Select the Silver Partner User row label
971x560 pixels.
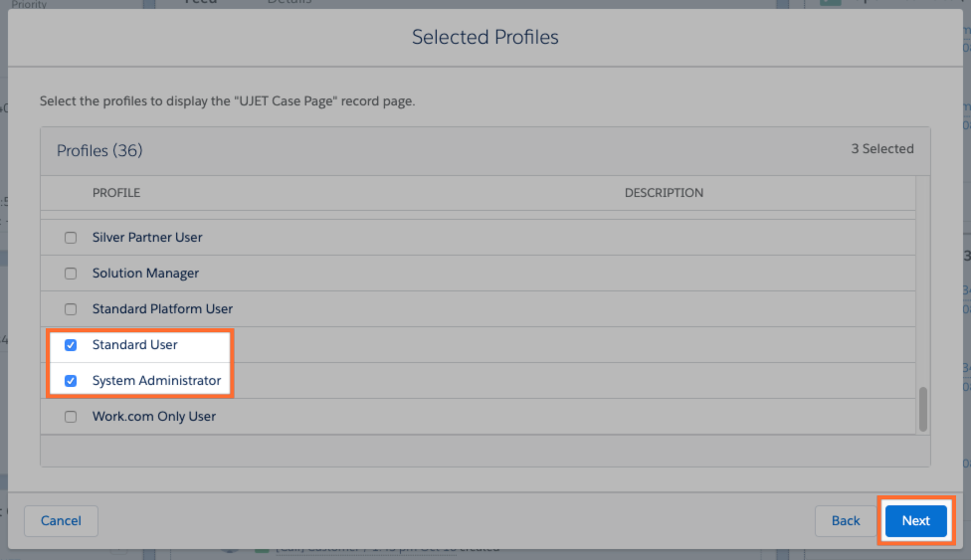pos(147,238)
